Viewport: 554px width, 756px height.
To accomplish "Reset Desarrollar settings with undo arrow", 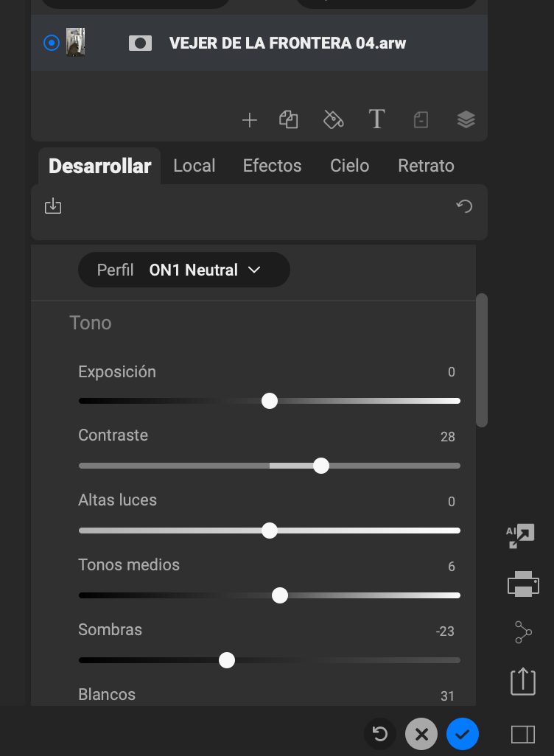I will 464,206.
